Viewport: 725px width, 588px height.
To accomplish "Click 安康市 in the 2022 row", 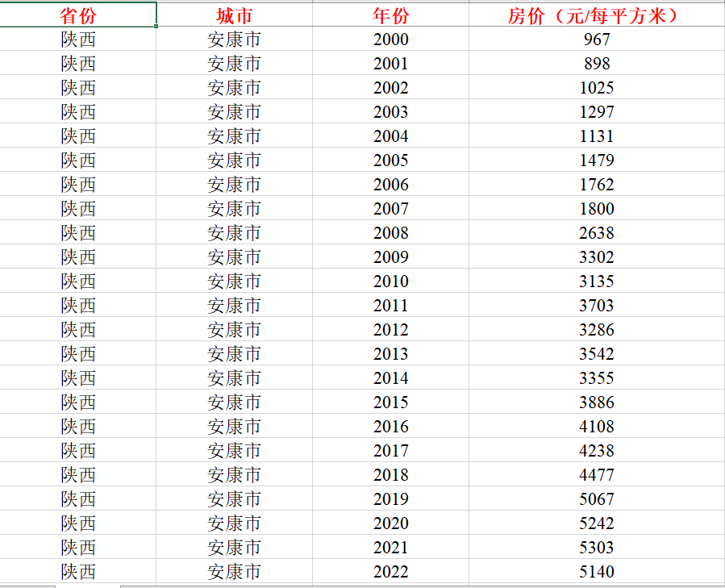I will click(x=235, y=571).
